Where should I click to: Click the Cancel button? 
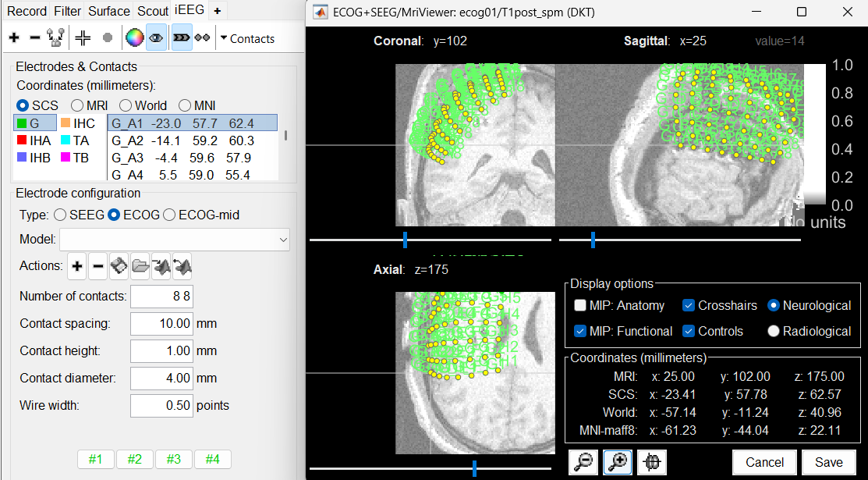[x=764, y=462]
